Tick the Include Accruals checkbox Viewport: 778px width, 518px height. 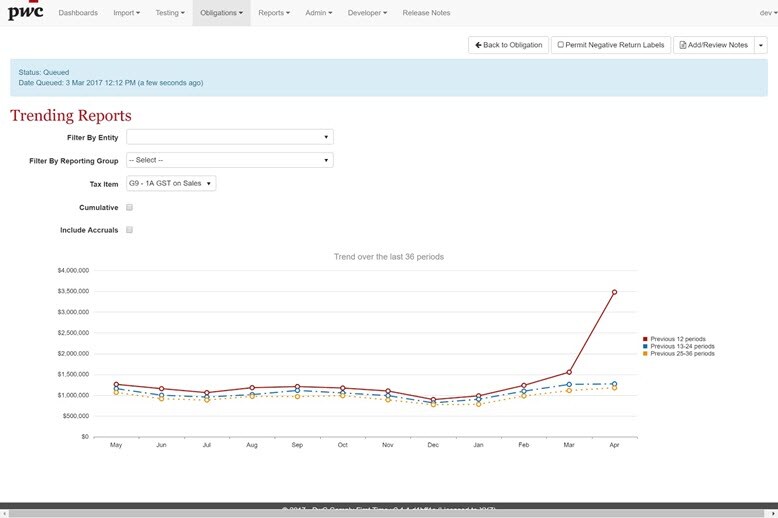coord(130,230)
